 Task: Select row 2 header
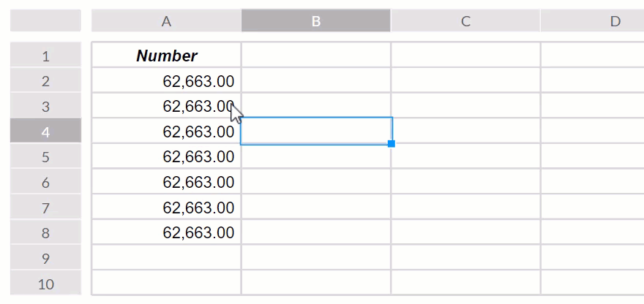(45, 81)
